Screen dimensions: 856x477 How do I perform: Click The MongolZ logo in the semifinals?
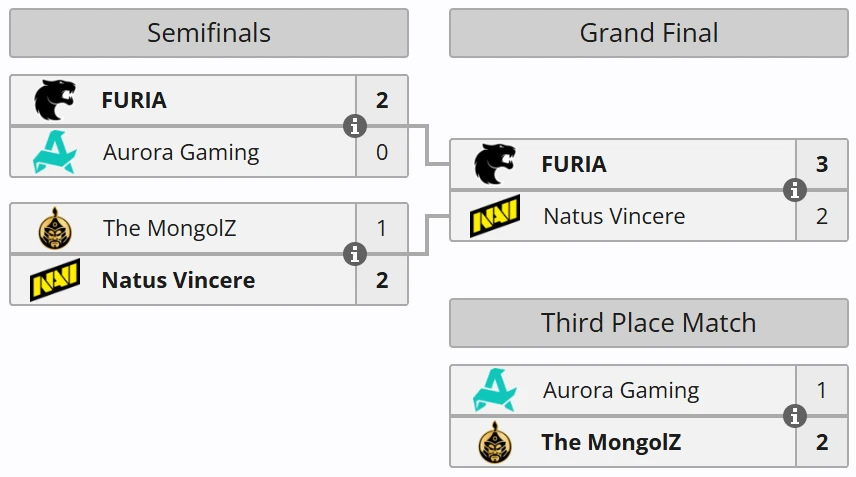pos(55,228)
